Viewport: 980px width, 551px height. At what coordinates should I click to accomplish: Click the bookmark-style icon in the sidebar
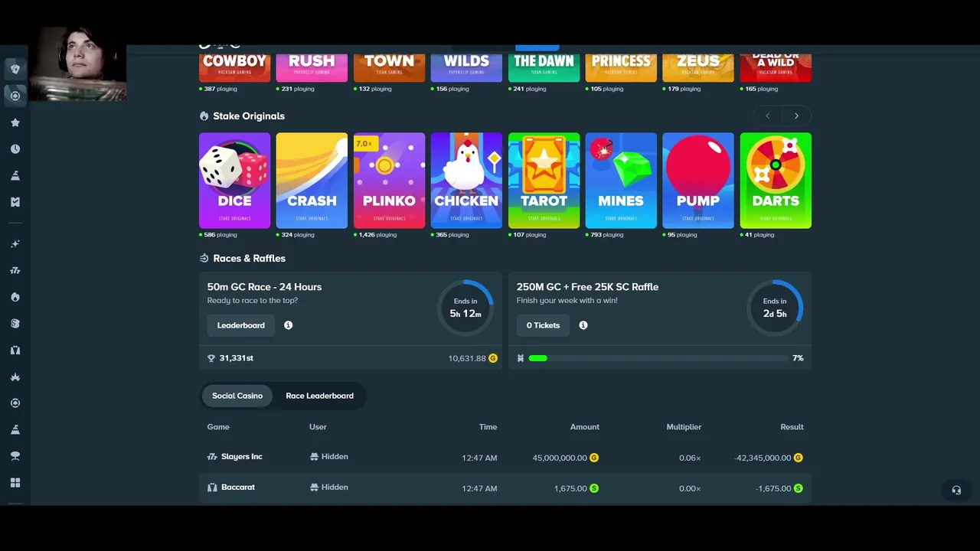tap(15, 202)
